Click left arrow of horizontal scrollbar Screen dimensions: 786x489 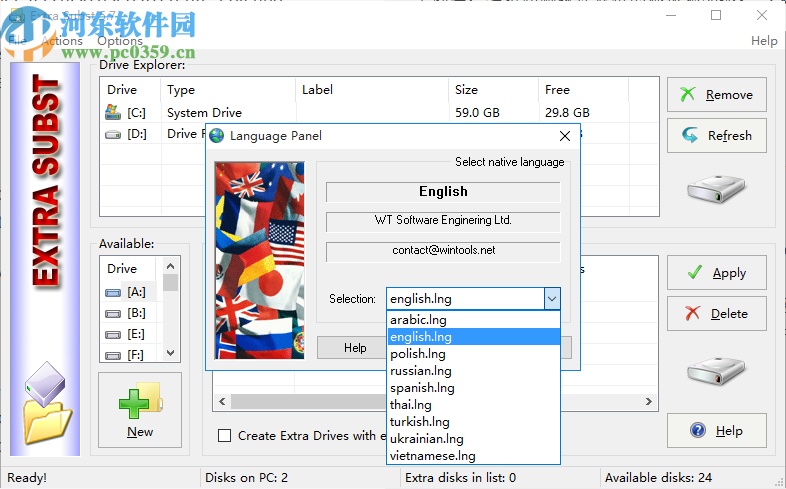click(x=222, y=401)
